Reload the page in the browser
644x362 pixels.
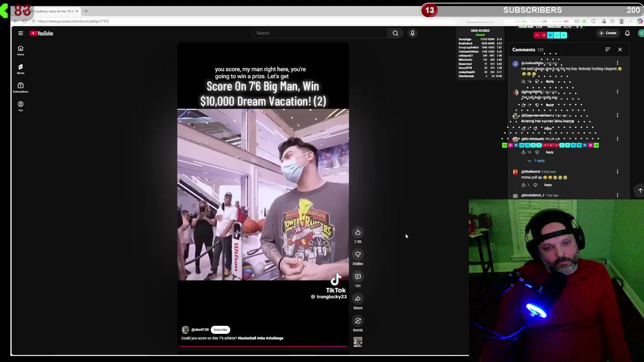pyautogui.click(x=25, y=21)
